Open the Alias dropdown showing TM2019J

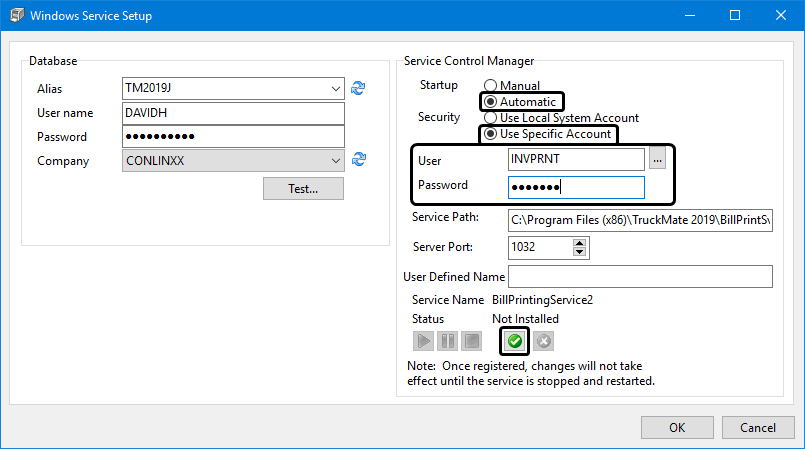point(335,89)
